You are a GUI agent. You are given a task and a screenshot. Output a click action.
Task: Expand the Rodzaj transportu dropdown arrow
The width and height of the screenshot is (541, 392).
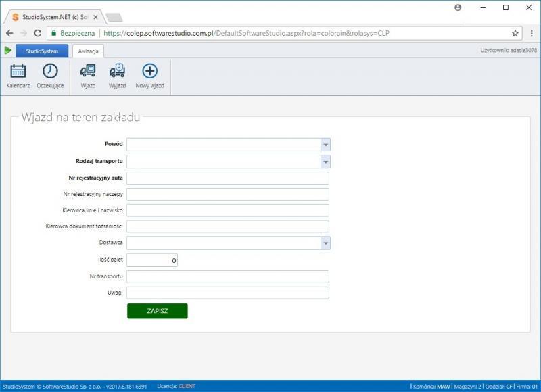point(325,162)
